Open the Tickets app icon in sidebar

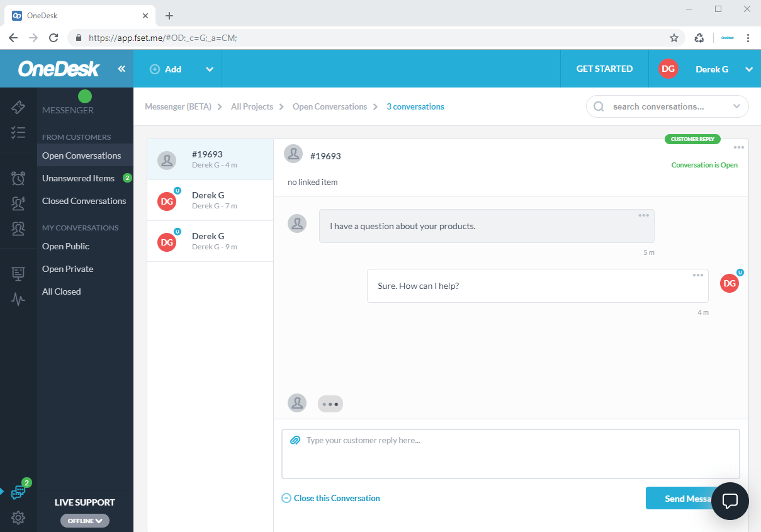pos(18,108)
